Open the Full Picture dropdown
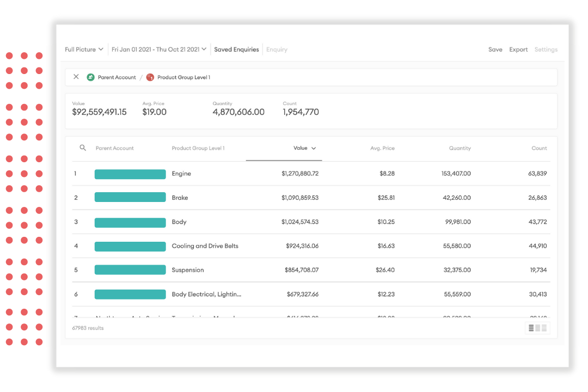The image size is (588, 392). point(84,50)
